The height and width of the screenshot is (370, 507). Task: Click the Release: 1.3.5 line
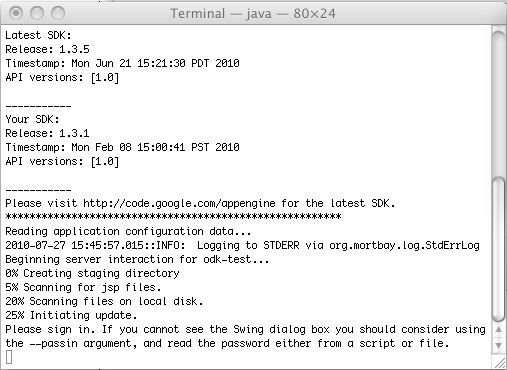(47, 49)
